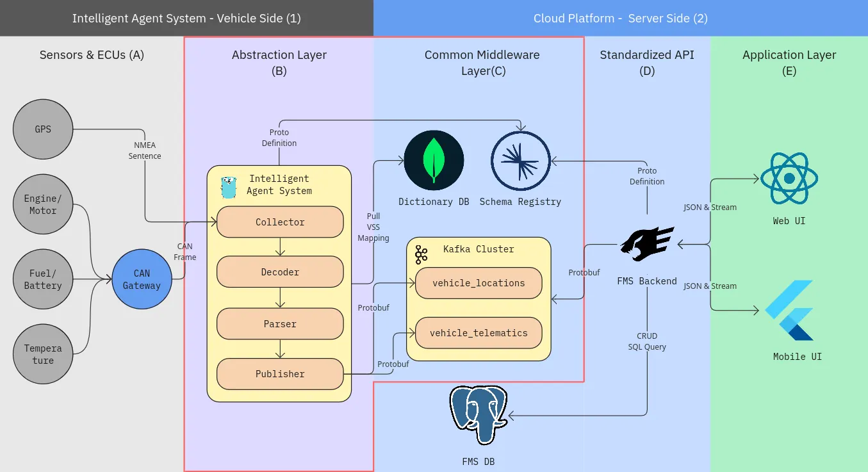Image resolution: width=868 pixels, height=472 pixels.
Task: Click the vehicle_locations topic box
Action: (479, 283)
